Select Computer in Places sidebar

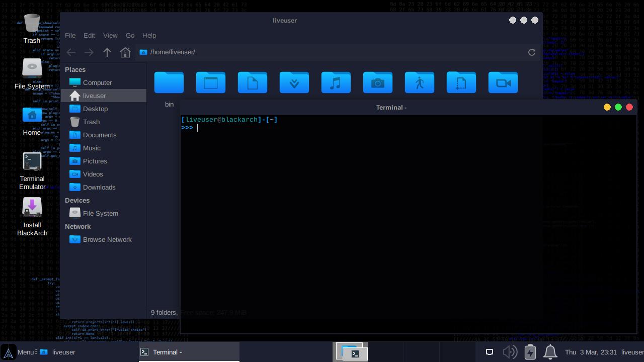(104, 82)
